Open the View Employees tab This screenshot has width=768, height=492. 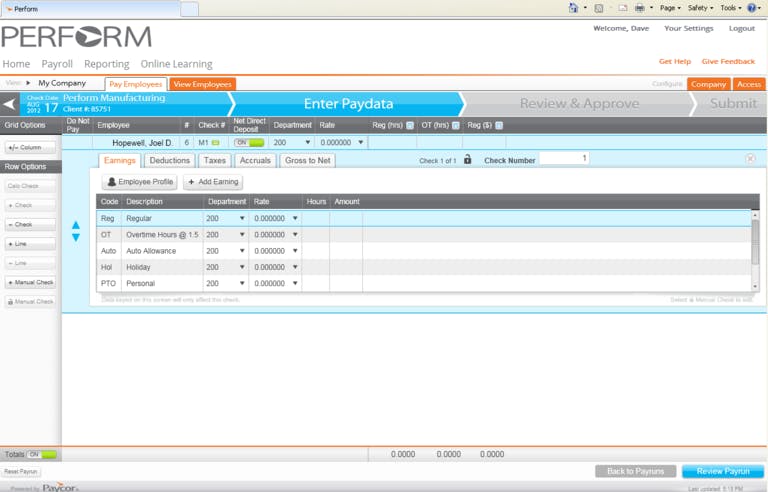203,84
